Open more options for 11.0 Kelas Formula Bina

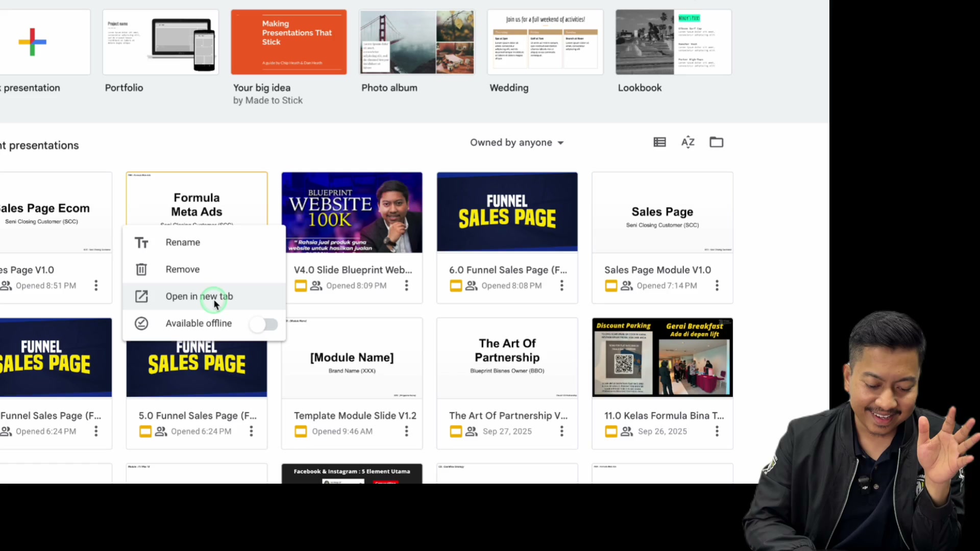click(717, 432)
